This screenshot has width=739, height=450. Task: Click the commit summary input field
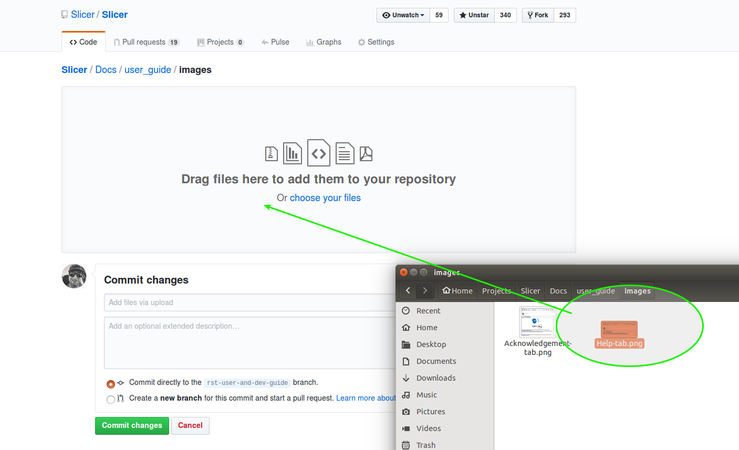250,302
